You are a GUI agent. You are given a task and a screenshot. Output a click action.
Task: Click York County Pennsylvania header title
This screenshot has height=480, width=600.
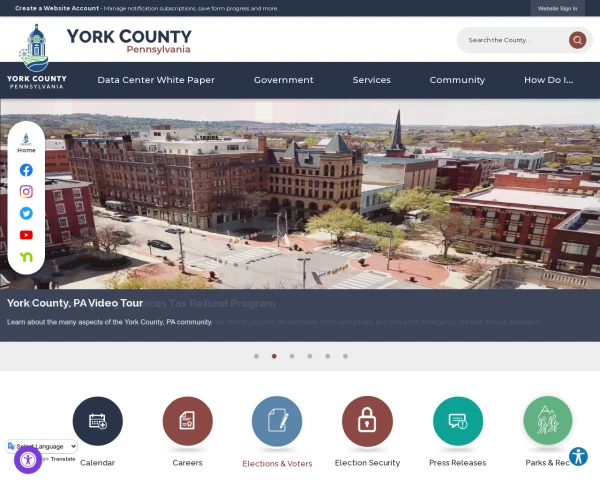(x=129, y=41)
